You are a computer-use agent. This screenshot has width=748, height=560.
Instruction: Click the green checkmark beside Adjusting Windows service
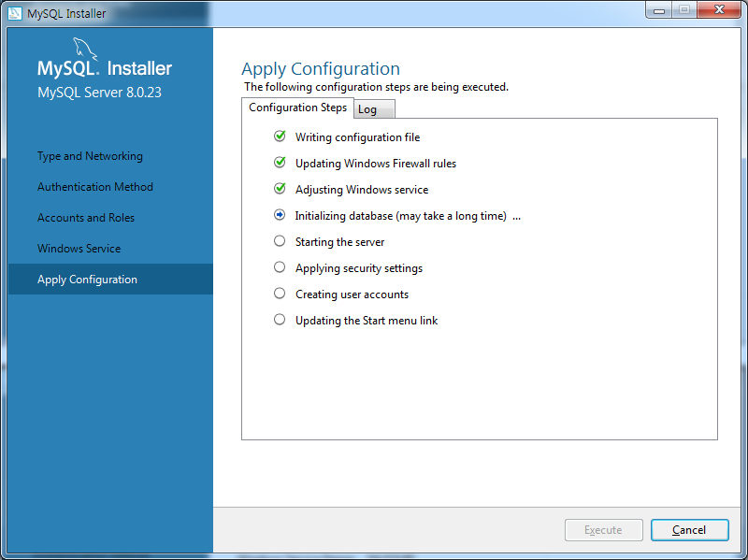click(280, 189)
